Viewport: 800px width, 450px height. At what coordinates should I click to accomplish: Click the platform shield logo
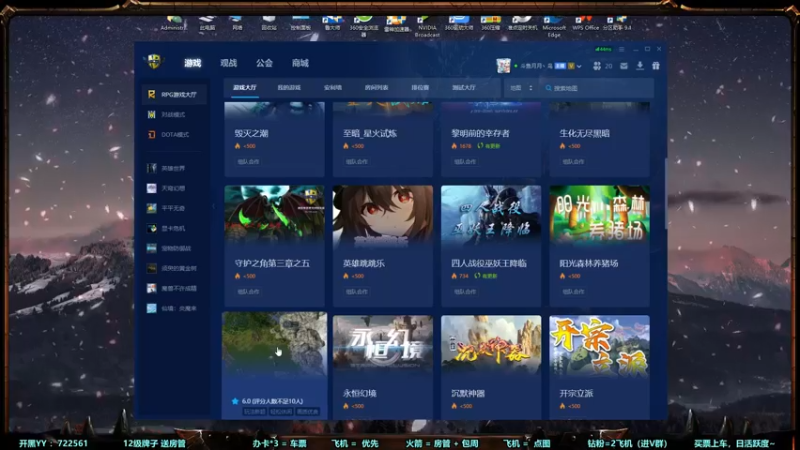pyautogui.click(x=154, y=62)
